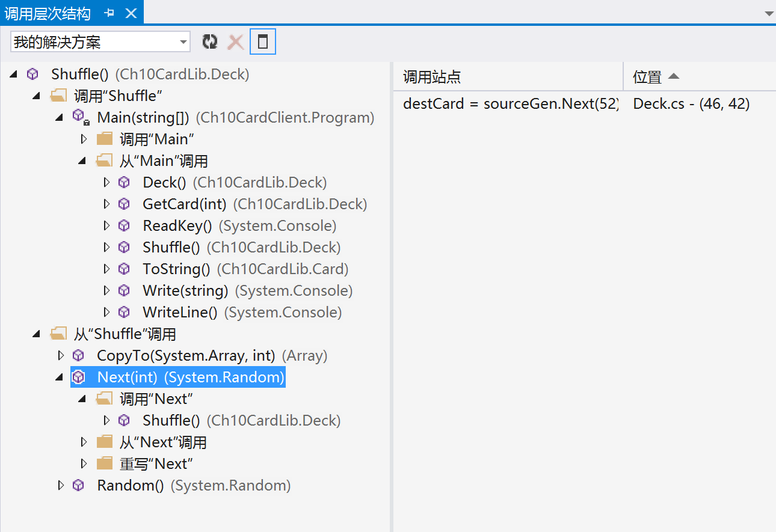Click the method icon next to Deck()
Image resolution: width=776 pixels, height=532 pixels.
point(124,182)
